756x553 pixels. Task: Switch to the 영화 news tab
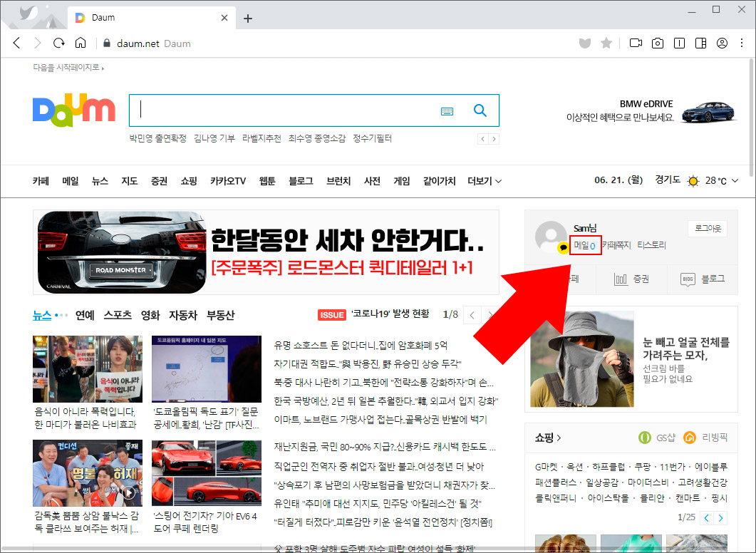(x=150, y=315)
